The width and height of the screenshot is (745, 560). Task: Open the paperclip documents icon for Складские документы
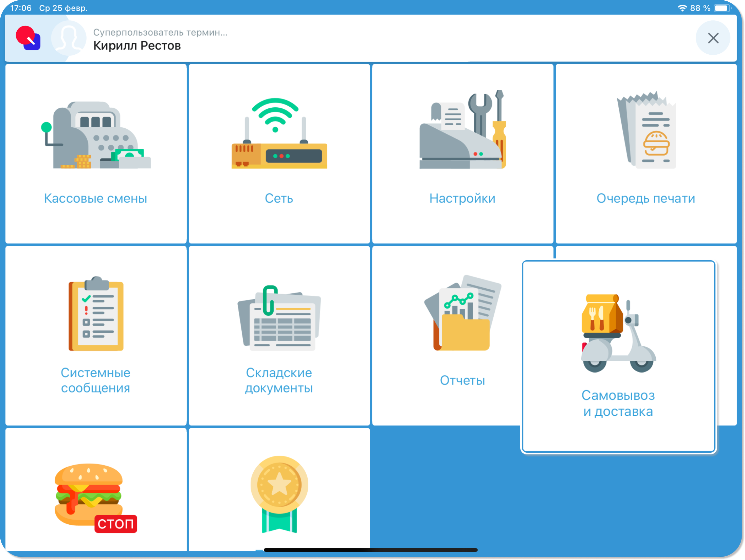pyautogui.click(x=279, y=319)
